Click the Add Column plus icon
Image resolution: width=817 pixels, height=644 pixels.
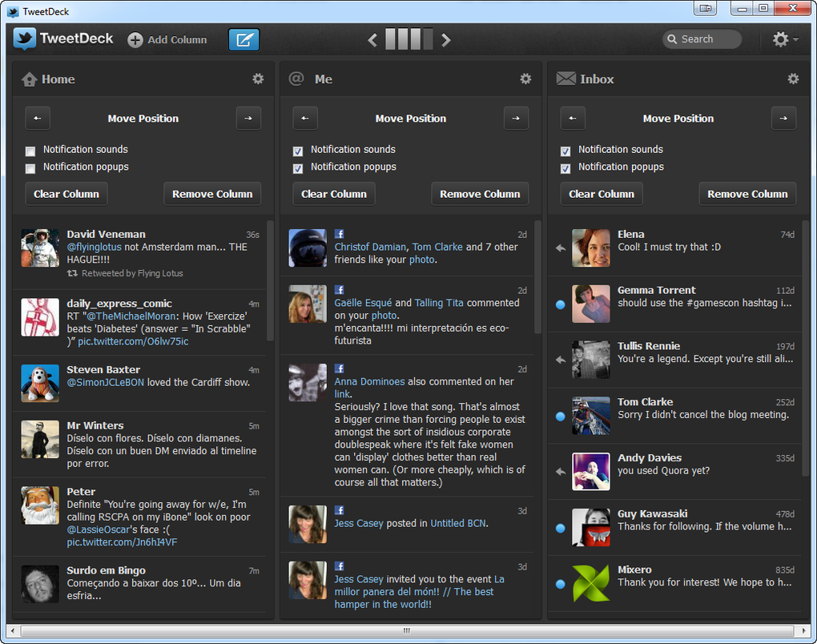[x=135, y=40]
